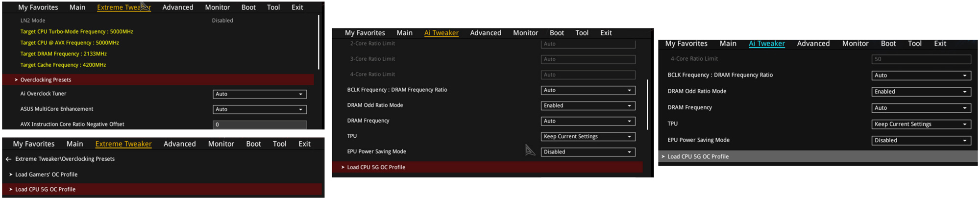Open Main tab in the Overclocking Presets screen
Image resolution: width=980 pixels, height=200 pixels.
75,144
